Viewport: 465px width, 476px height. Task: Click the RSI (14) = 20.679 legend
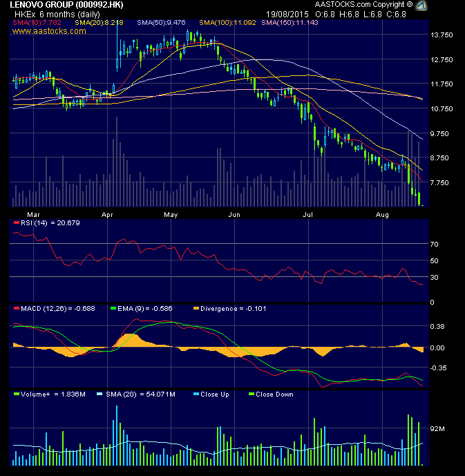pyautogui.click(x=50, y=223)
